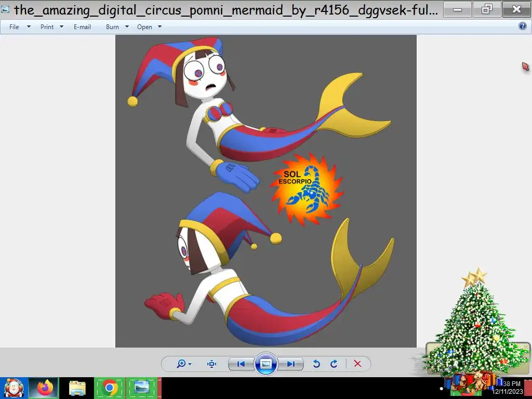Expand the File dropdown arrow

point(29,26)
